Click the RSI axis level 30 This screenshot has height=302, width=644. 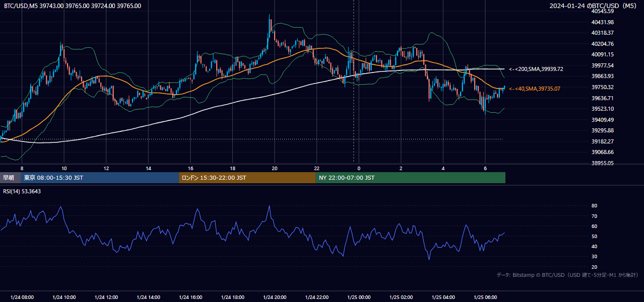click(x=594, y=257)
